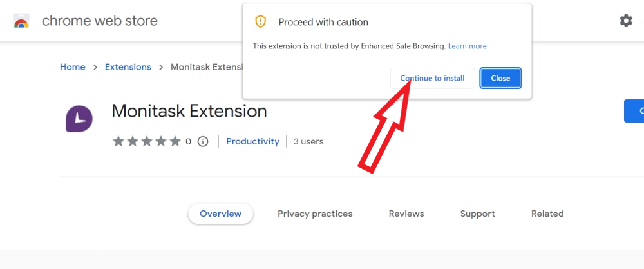Open the Extensions breadcrumb link
The width and height of the screenshot is (644, 269).
[128, 67]
